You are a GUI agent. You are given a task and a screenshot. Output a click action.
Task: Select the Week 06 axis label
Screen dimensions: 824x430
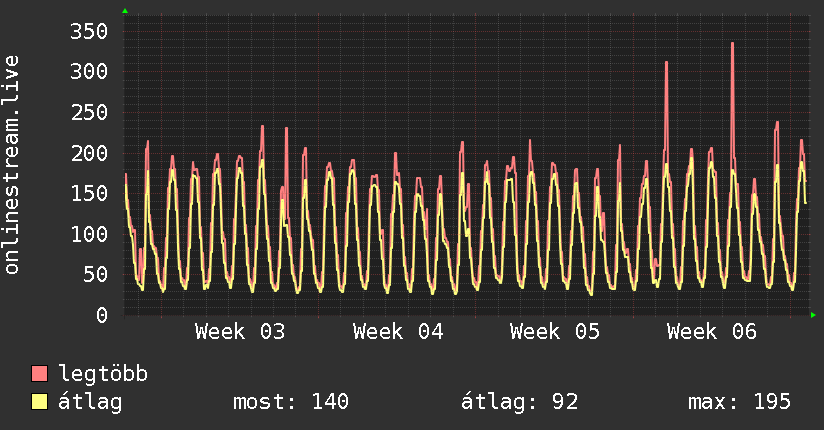click(712, 332)
